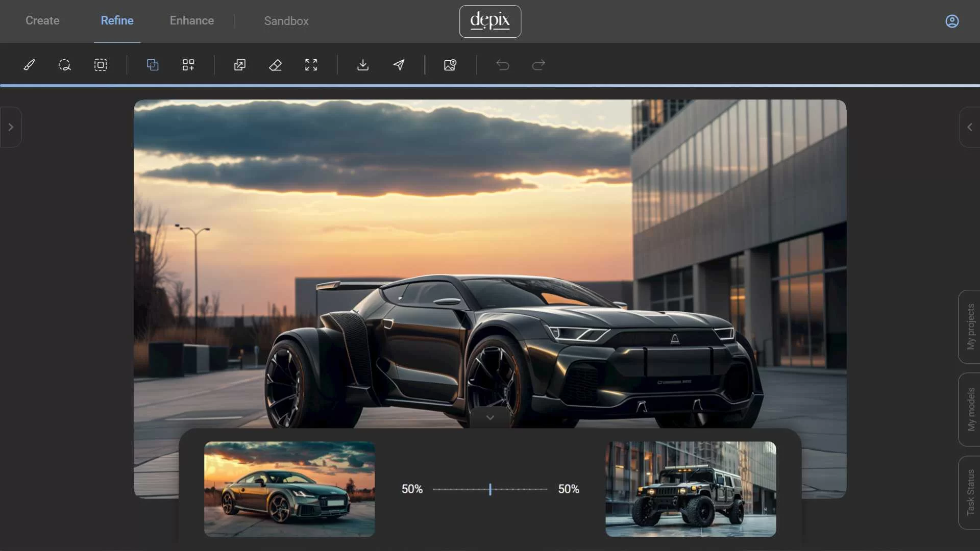Click the send paper plane icon
Image resolution: width=980 pixels, height=551 pixels.
pos(399,65)
